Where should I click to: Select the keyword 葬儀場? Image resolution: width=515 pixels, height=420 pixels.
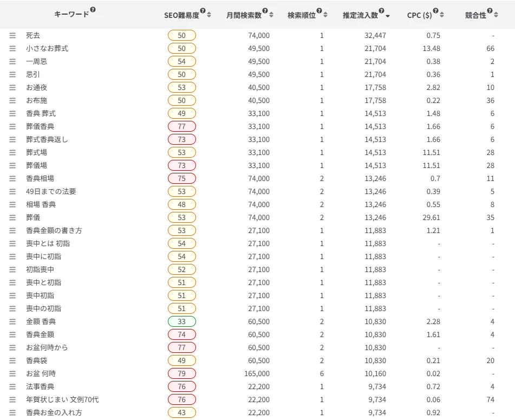(x=36, y=166)
